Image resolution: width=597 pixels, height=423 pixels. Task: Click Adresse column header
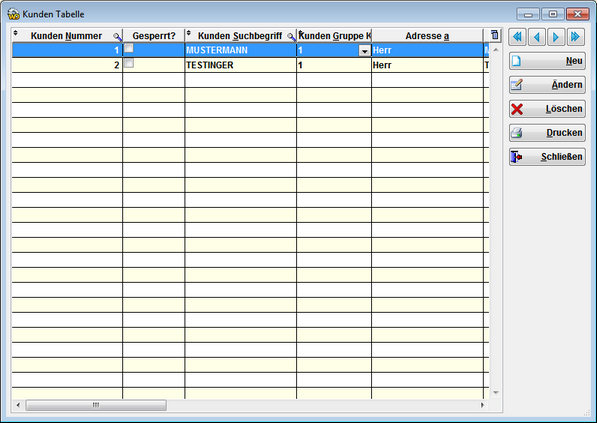tap(427, 36)
